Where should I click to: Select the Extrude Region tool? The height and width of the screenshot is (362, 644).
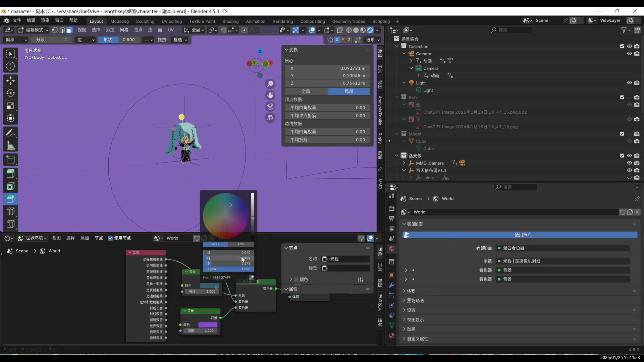pyautogui.click(x=10, y=174)
